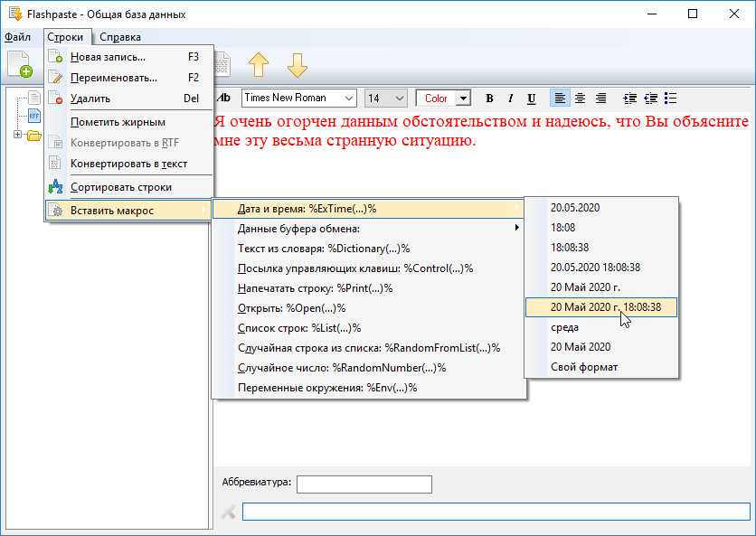Toggle italic formatting
Image resolution: width=756 pixels, height=536 pixels.
point(510,99)
